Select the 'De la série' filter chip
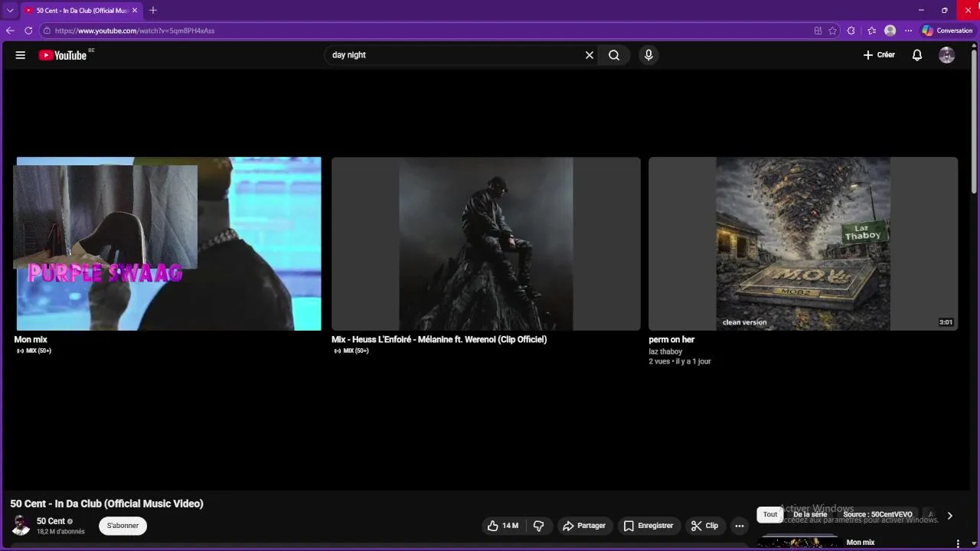The image size is (980, 551). pos(810,514)
